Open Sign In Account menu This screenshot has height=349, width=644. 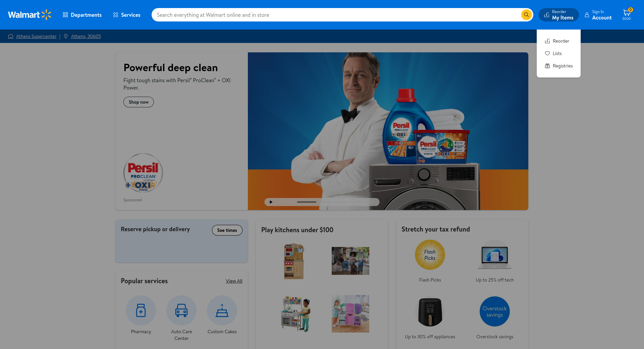(598, 15)
